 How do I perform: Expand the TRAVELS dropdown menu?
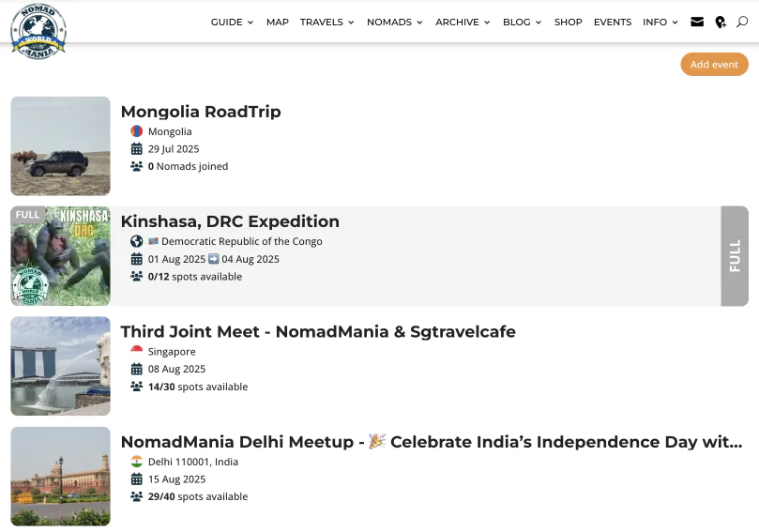(326, 22)
